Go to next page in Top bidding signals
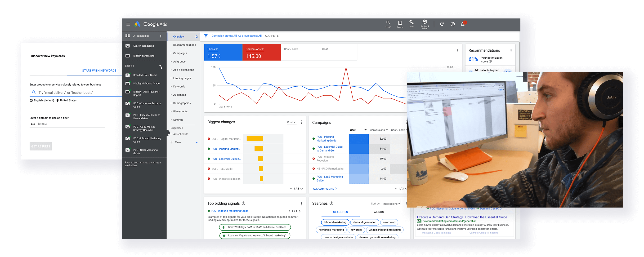This screenshot has width=644, height=257. pos(300,211)
